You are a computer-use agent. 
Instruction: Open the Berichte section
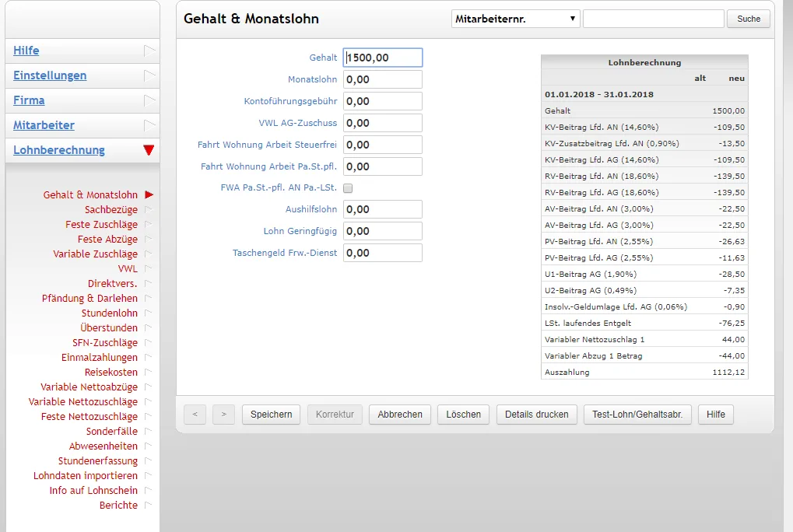click(118, 505)
